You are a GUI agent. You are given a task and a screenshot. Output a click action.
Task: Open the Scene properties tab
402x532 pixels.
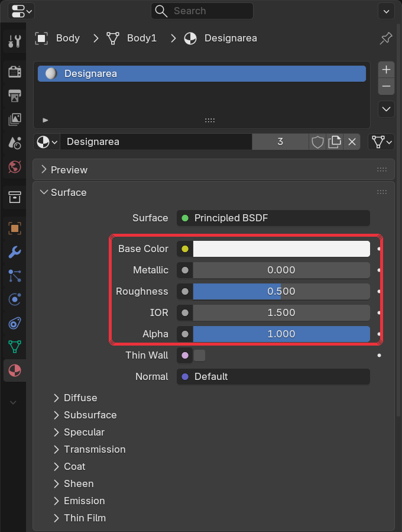(15, 143)
